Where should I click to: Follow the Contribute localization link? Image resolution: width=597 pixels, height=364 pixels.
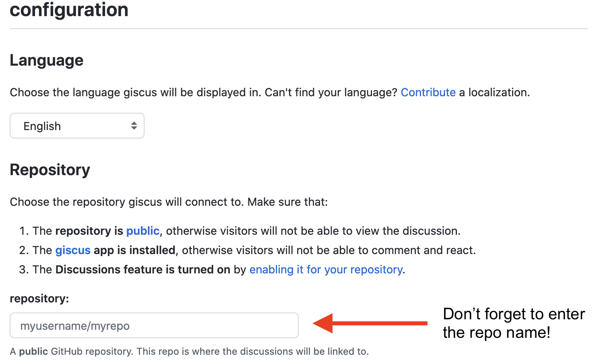428,93
